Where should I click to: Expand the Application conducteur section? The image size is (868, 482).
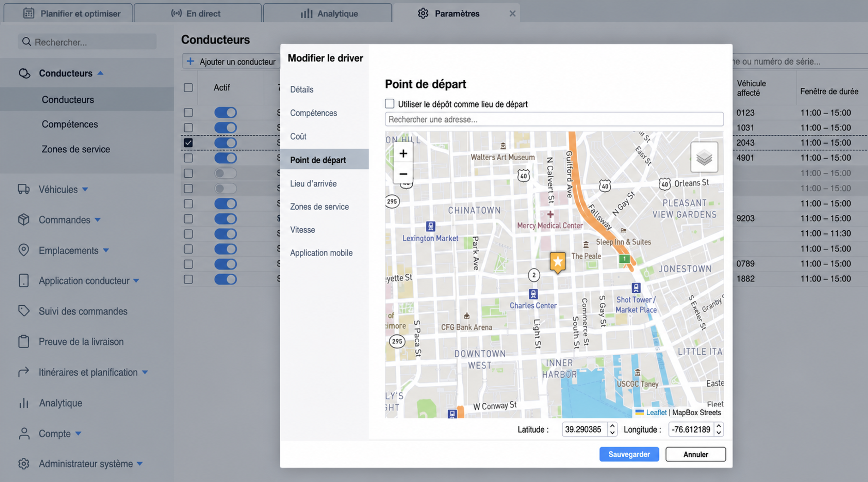(x=136, y=281)
